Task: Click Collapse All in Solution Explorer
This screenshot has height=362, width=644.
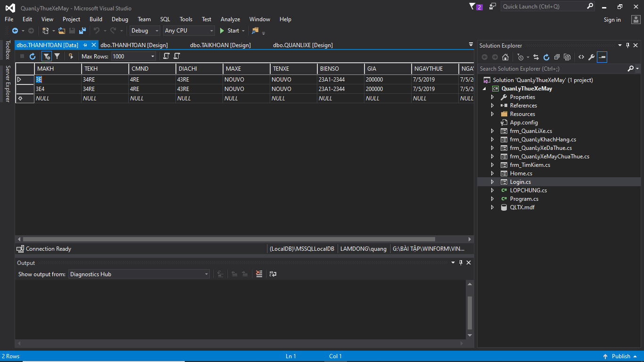Action: click(557, 57)
